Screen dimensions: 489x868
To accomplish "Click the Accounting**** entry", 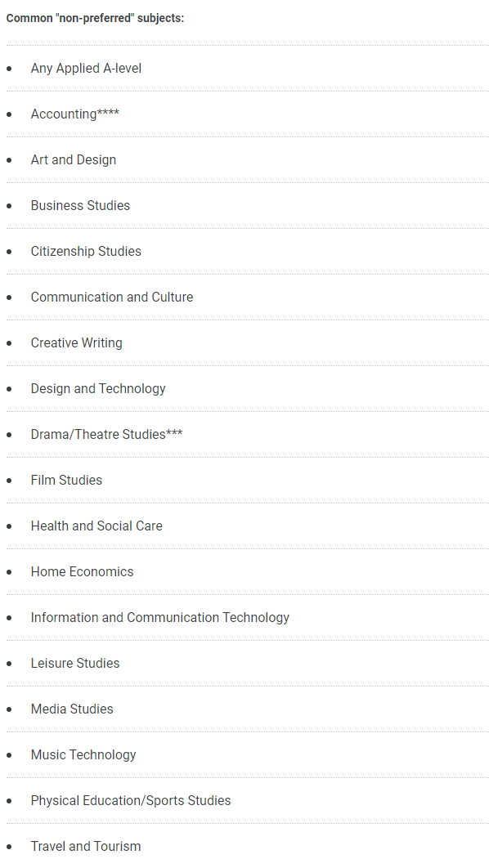I will tap(74, 114).
